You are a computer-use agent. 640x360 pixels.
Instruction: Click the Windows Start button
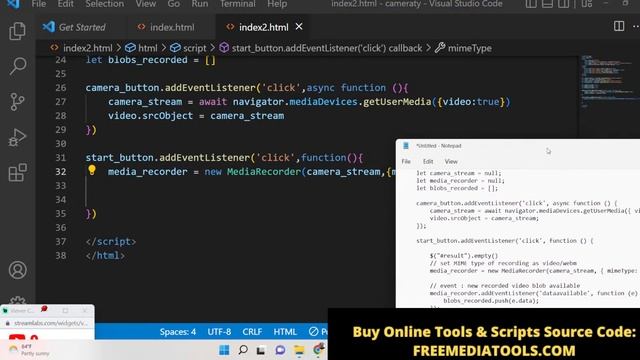[x=224, y=350]
